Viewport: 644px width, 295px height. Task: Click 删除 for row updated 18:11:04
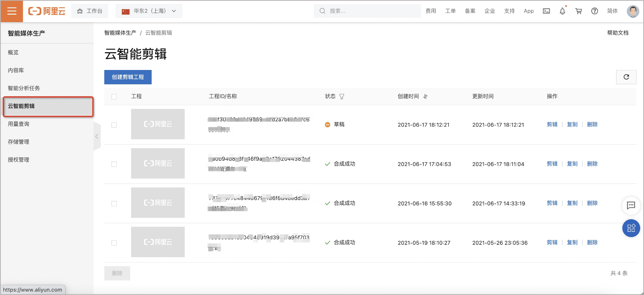pos(592,164)
